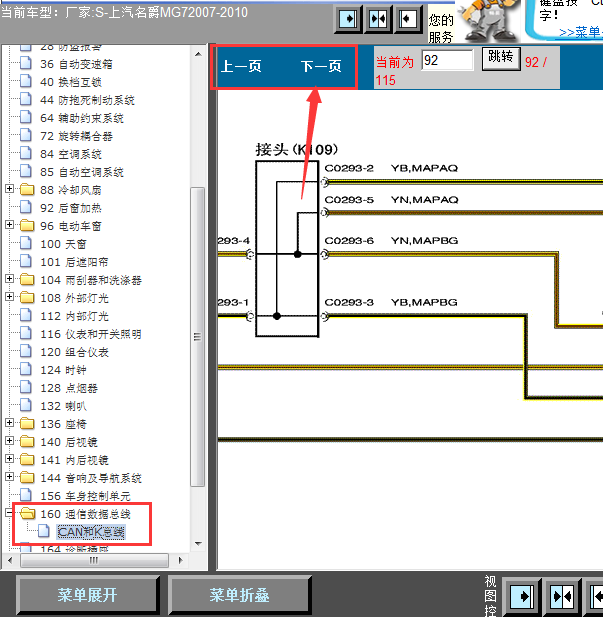Click the top left-arrow view icon
The width and height of the screenshot is (603, 617).
(x=407, y=18)
